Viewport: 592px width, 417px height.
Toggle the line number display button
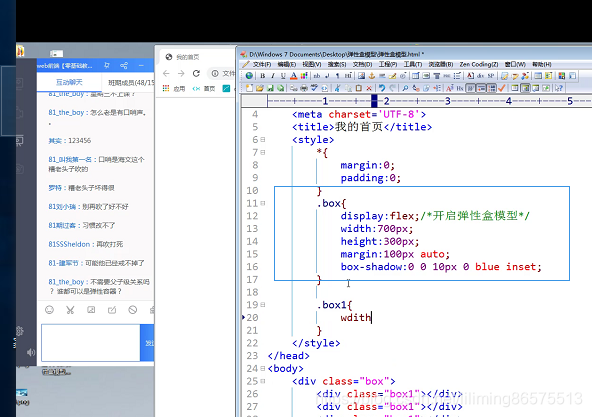(492, 88)
